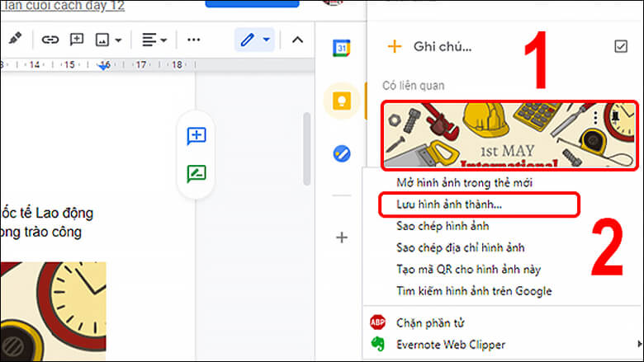
Task: Open Google Calendar from side panel
Action: pos(341,47)
